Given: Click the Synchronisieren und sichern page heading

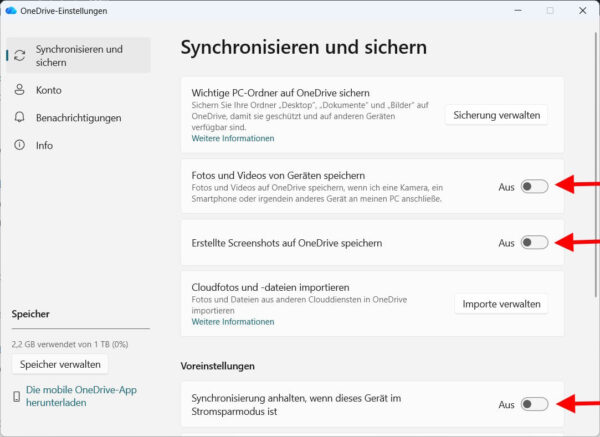Looking at the screenshot, I should click(303, 47).
